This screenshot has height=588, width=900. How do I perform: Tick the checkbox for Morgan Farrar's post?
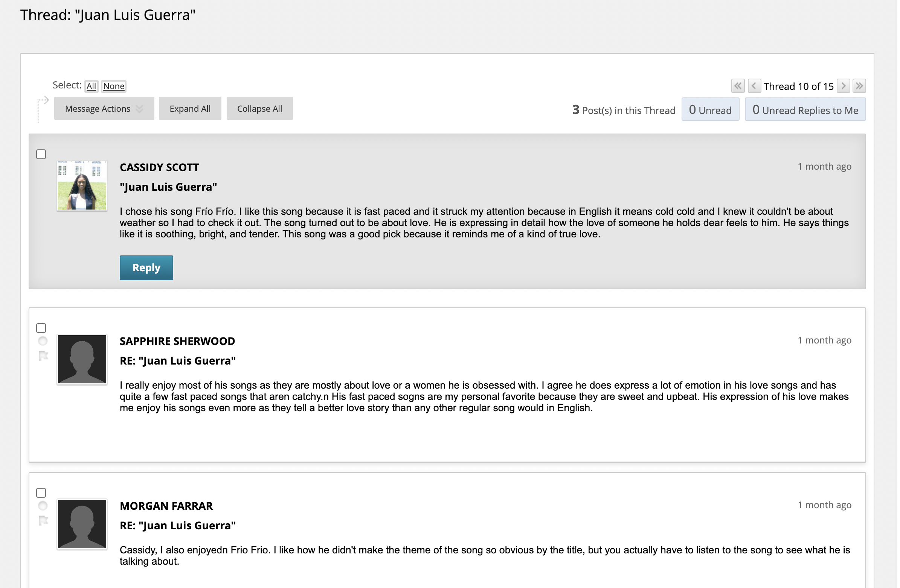[41, 493]
